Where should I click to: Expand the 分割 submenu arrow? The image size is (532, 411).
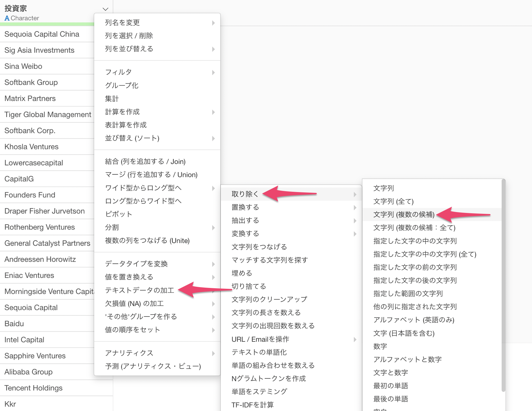coord(213,228)
